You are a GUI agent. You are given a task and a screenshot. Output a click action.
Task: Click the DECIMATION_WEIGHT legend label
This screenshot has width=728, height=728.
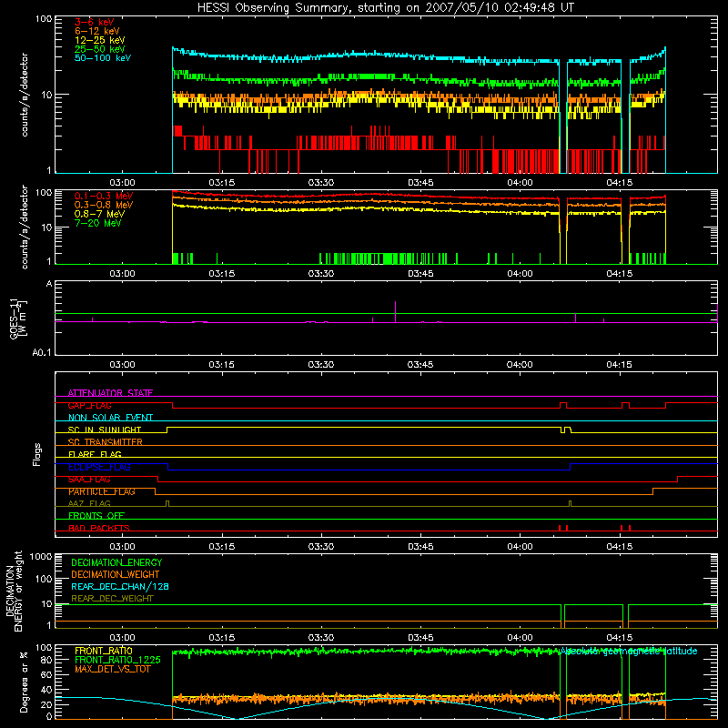pyautogui.click(x=116, y=574)
